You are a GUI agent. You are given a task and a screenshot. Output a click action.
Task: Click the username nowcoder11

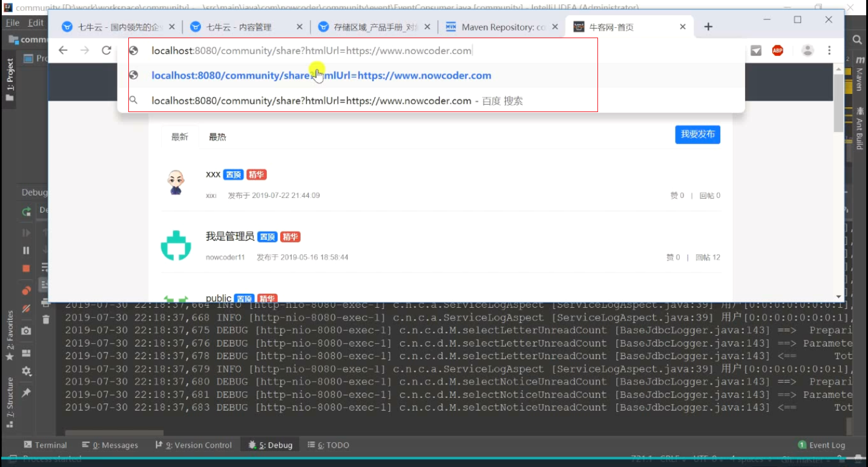coord(225,257)
